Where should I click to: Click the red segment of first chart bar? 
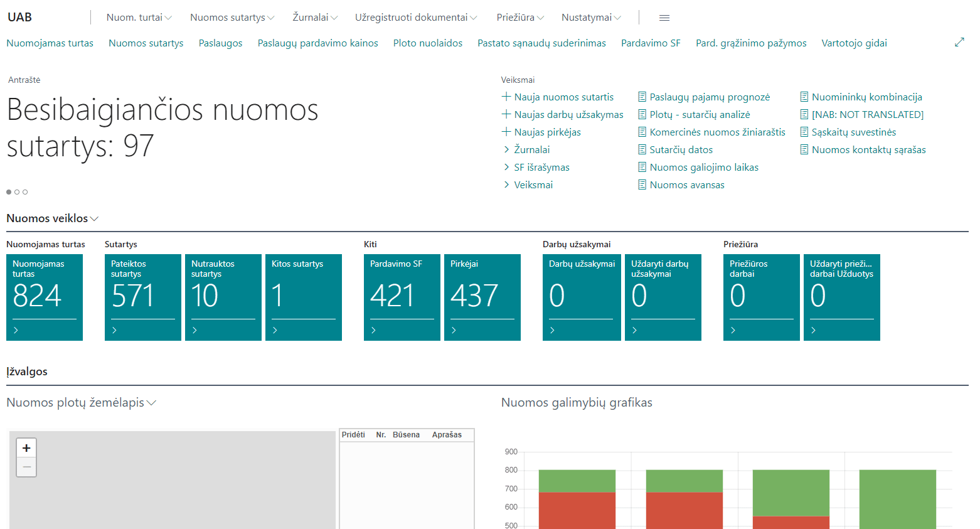coord(577,510)
